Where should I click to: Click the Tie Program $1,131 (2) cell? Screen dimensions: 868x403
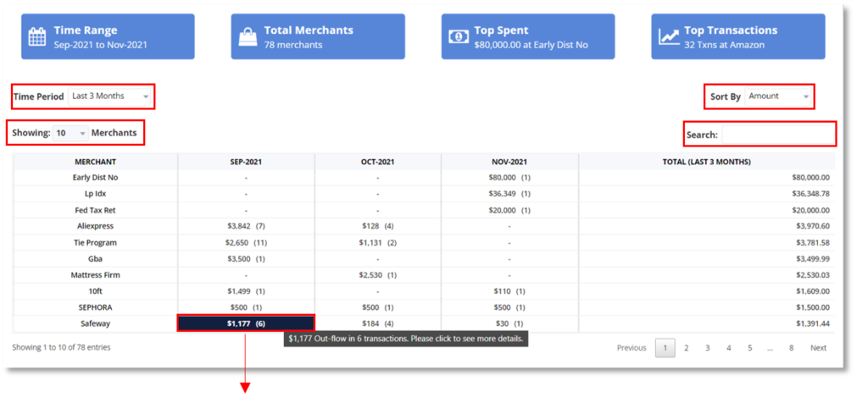pos(377,243)
